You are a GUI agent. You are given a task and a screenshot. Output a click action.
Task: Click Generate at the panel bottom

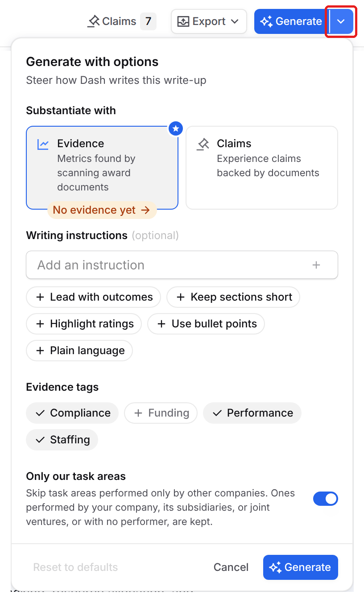pyautogui.click(x=300, y=567)
